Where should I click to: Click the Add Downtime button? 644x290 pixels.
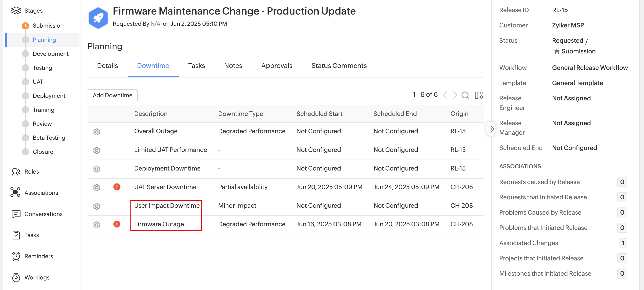coord(113,95)
